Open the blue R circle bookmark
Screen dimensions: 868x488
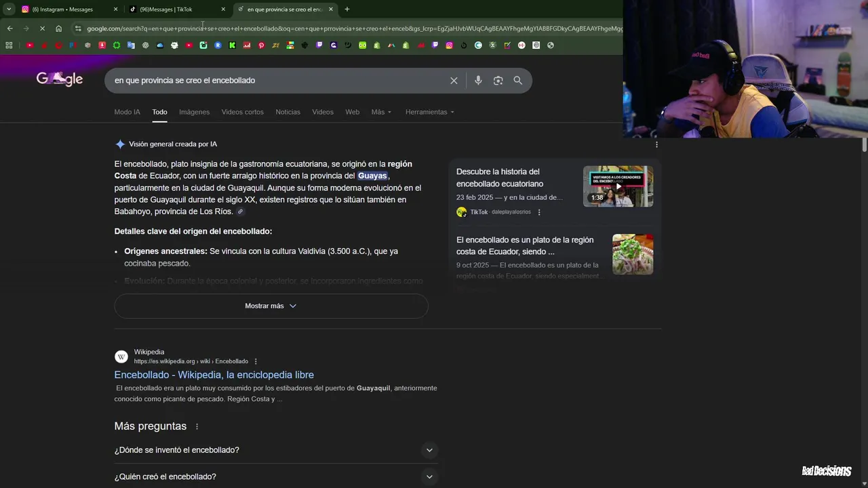pos(218,45)
